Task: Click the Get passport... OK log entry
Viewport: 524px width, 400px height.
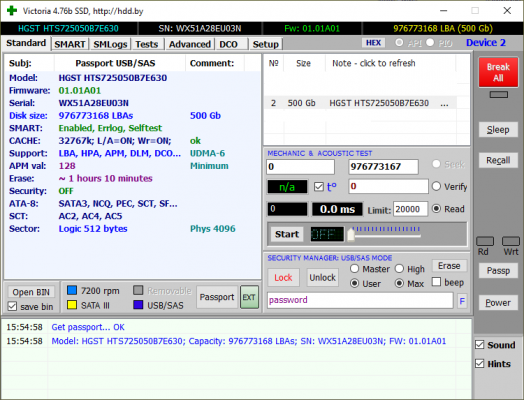Action: pyautogui.click(x=88, y=327)
